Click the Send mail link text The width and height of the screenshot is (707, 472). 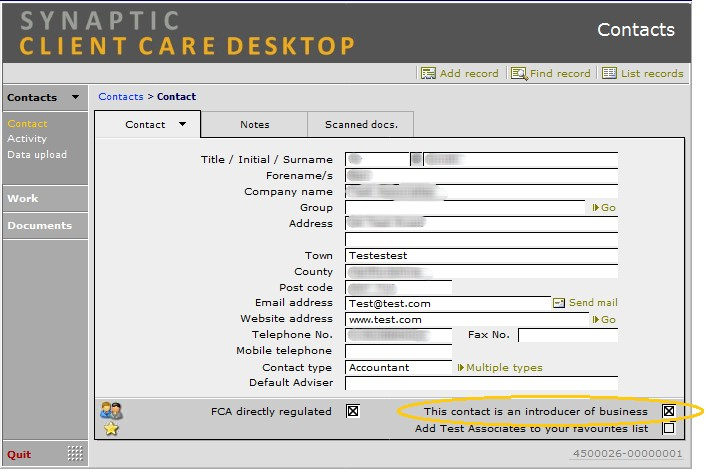tap(593, 302)
